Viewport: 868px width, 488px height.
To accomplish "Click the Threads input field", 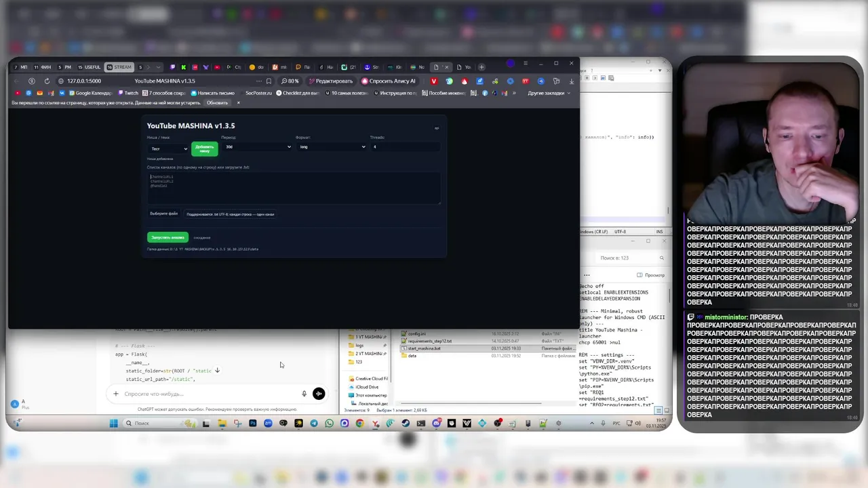I will (x=405, y=146).
